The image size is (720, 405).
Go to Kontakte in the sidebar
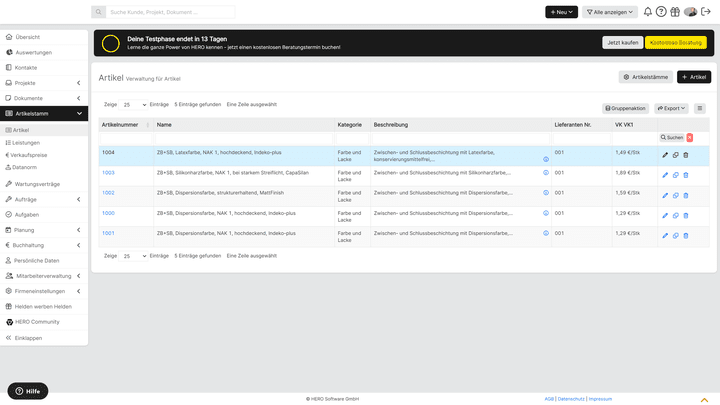point(26,67)
